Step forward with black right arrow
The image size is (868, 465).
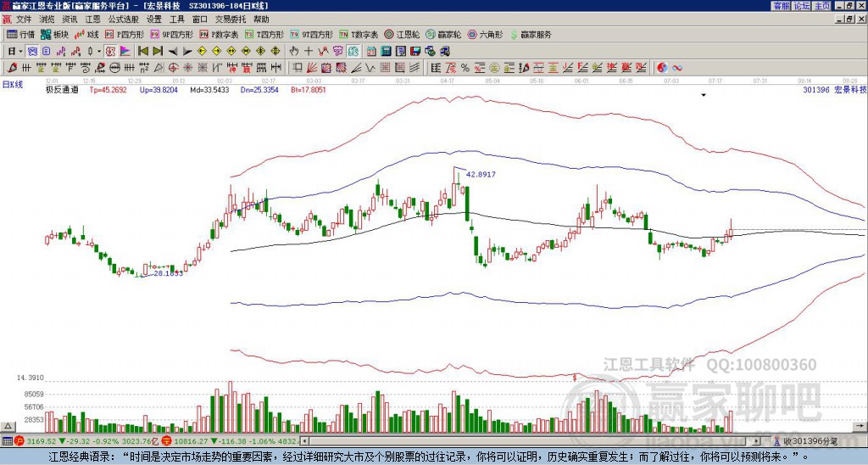pyautogui.click(x=187, y=52)
